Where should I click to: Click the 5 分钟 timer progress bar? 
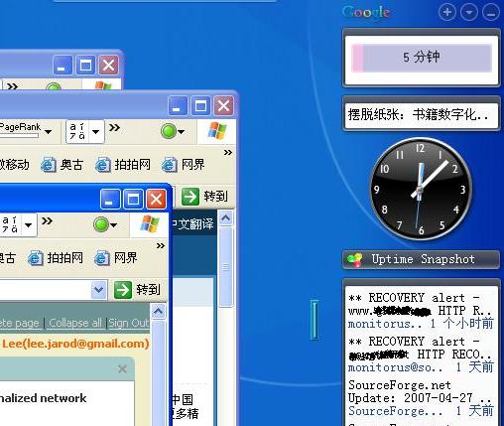[x=422, y=59]
